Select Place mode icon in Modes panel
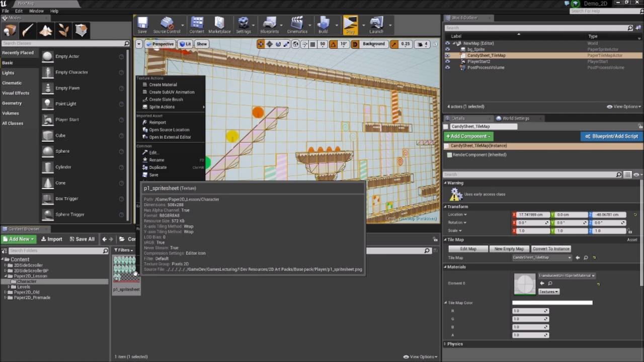Screen dimensions: 644x362 tap(10, 31)
